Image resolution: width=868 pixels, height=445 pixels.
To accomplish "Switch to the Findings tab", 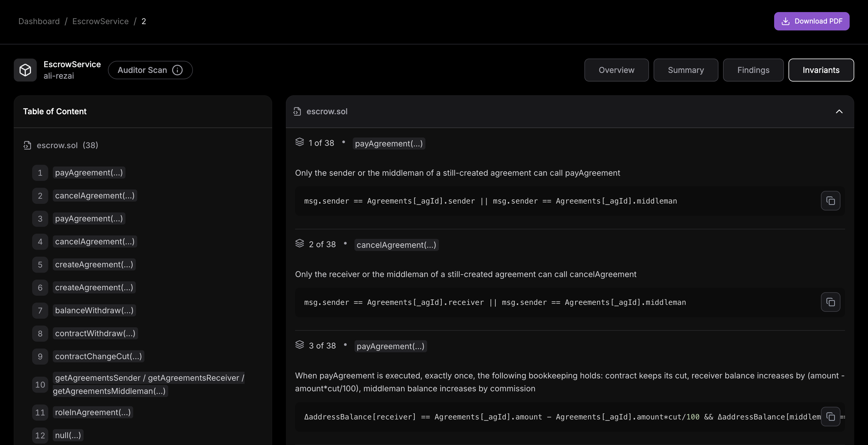I will [x=753, y=70].
